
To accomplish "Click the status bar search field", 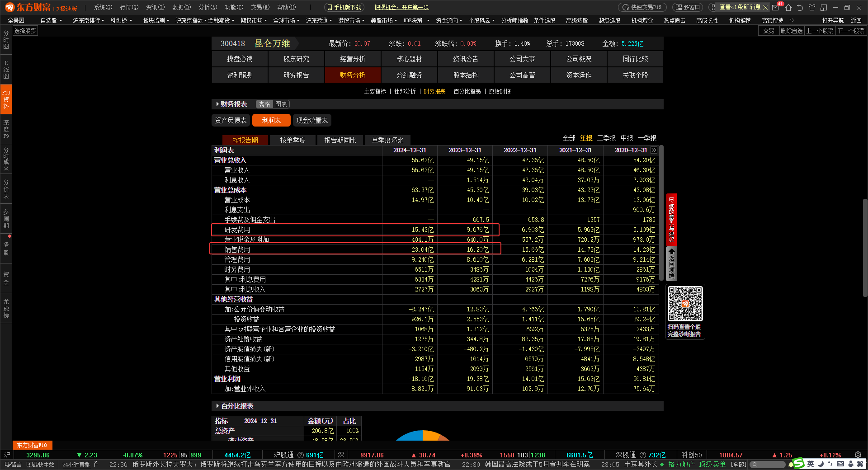I will click(768, 465).
